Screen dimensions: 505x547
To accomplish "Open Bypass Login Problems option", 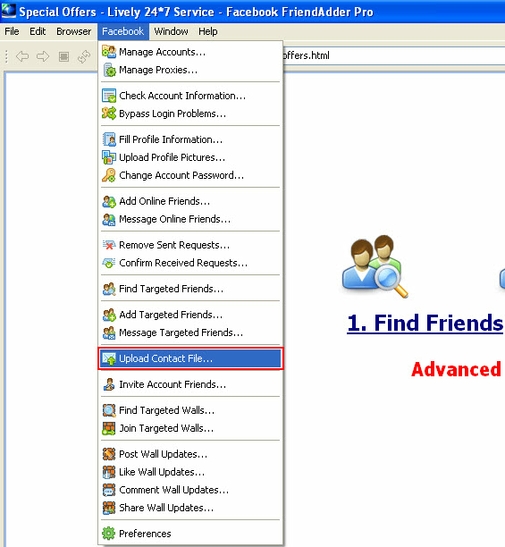I will (x=190, y=114).
